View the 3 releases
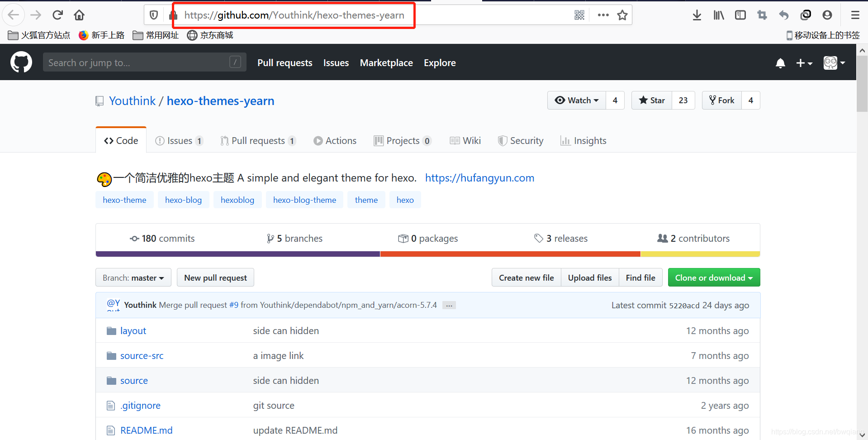The height and width of the screenshot is (440, 868). [561, 239]
